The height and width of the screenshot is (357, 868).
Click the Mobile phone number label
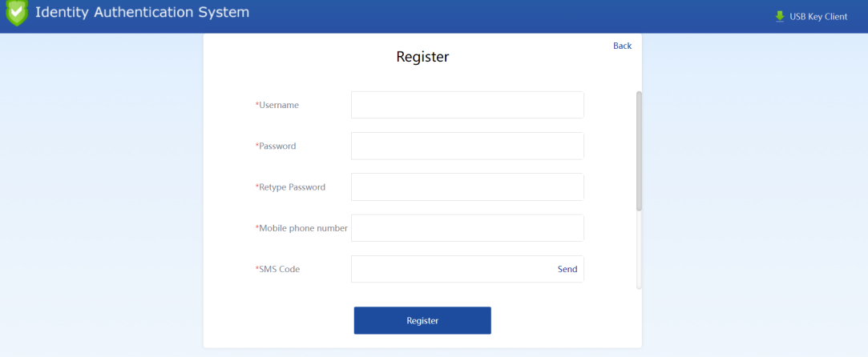point(303,227)
